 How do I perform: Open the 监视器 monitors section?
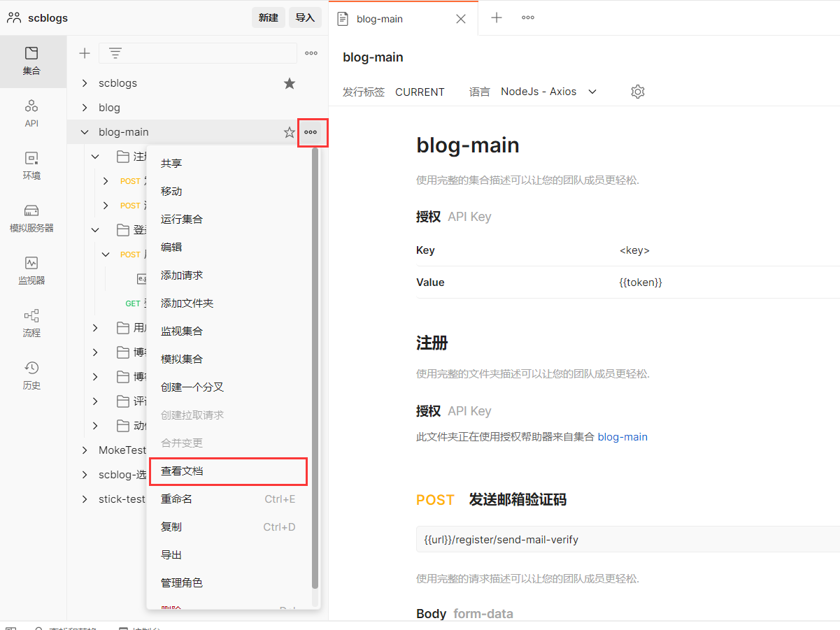(x=31, y=271)
